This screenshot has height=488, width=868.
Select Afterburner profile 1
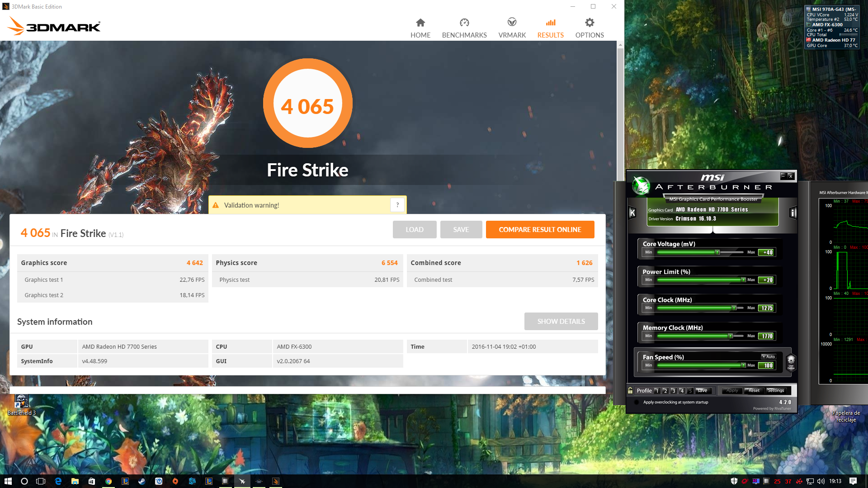click(657, 391)
